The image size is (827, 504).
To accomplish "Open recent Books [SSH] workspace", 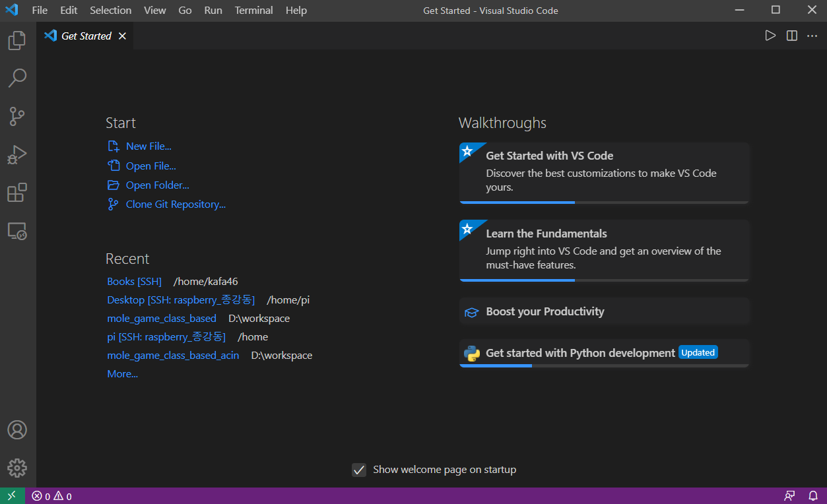I will pos(135,282).
